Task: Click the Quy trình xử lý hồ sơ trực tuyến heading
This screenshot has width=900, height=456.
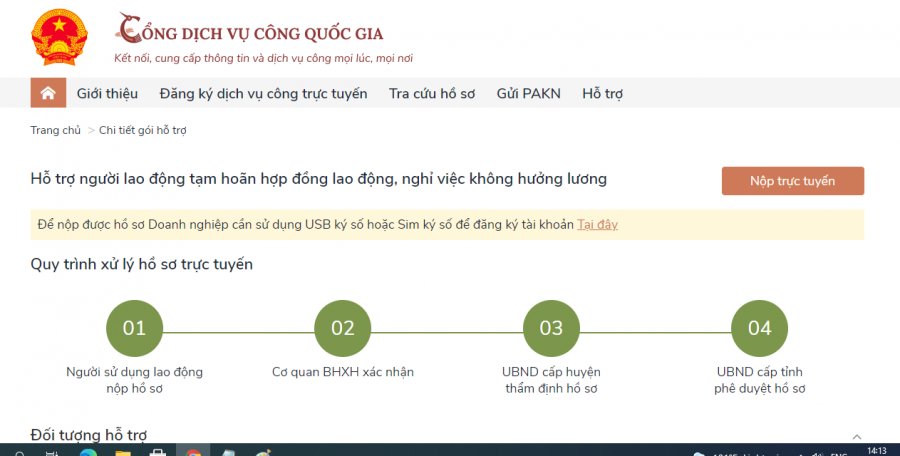Action: (142, 264)
